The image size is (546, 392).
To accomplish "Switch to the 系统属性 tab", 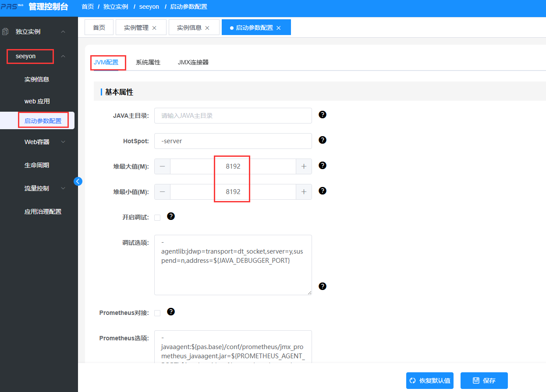I will [x=148, y=63].
